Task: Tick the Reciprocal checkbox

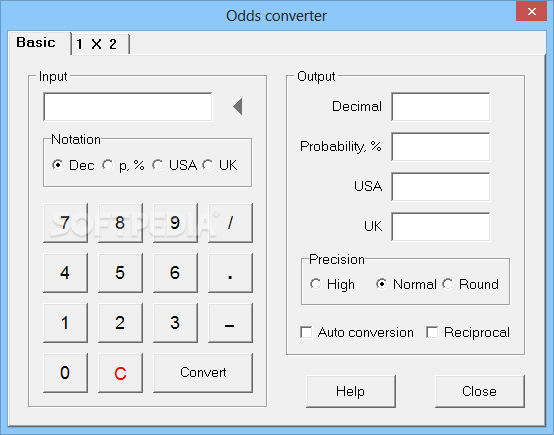Action: 432,332
